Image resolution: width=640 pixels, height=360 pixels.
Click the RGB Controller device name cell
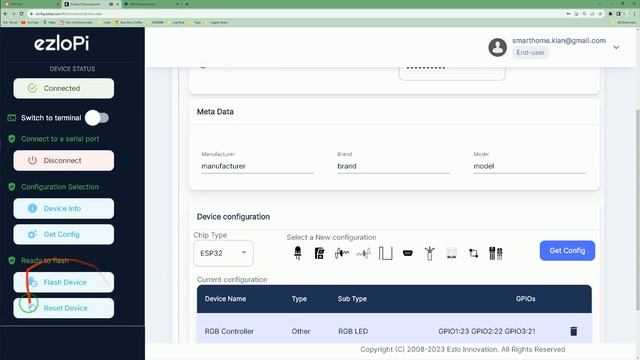coord(229,331)
